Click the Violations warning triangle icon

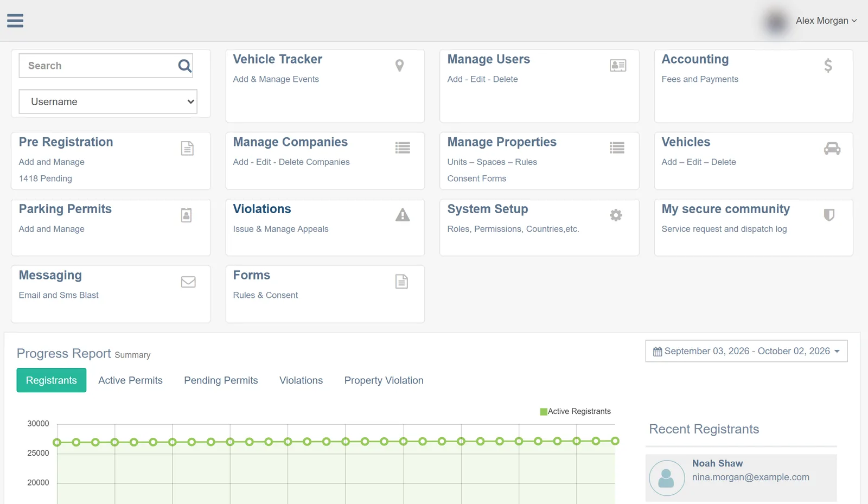(x=403, y=215)
